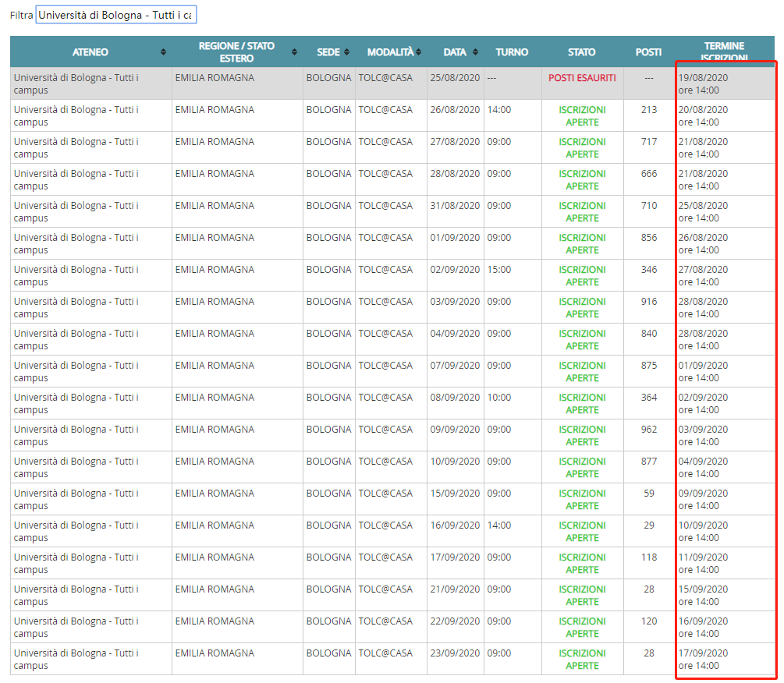Screen dimensions: 784x683
Task: Select the date cell 17/09/2020
Action: (455, 557)
